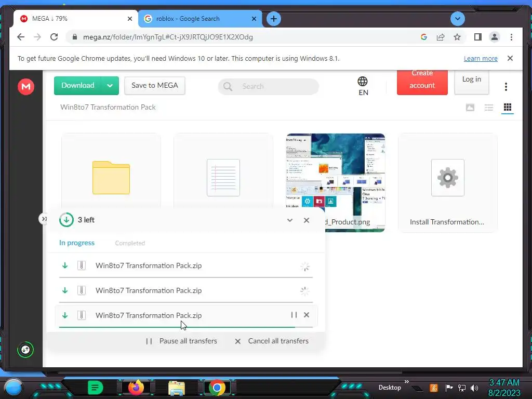Viewport: 532px width, 399px height.
Task: Bookmark this page with the star icon
Action: coord(457,37)
